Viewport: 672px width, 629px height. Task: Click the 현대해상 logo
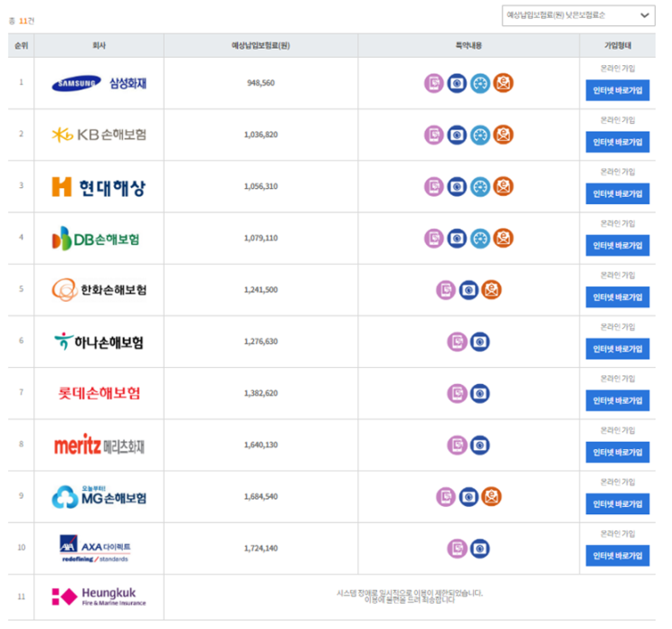(x=99, y=187)
